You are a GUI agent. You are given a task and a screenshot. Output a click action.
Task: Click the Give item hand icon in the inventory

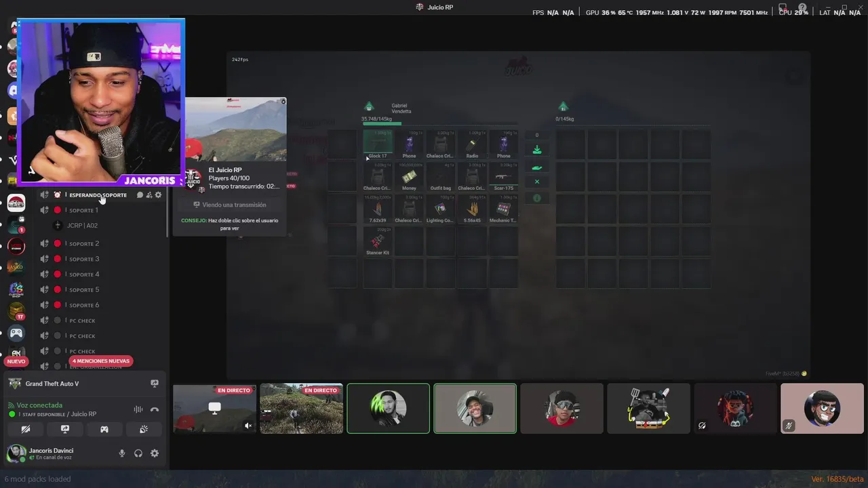pyautogui.click(x=537, y=167)
